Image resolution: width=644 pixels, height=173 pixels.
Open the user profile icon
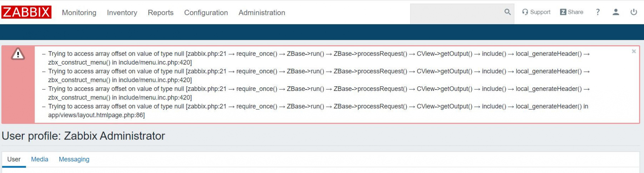tap(616, 12)
